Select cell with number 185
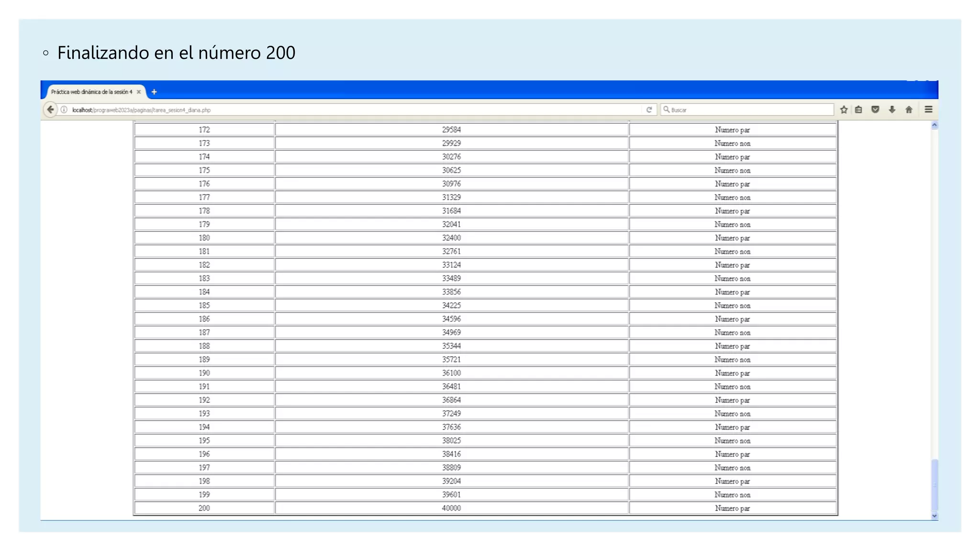 (x=204, y=305)
